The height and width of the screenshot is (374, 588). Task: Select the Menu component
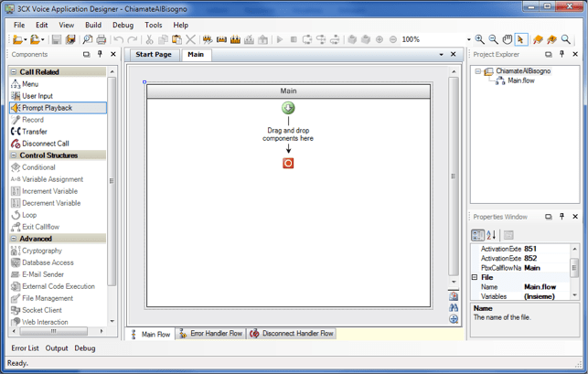point(25,84)
